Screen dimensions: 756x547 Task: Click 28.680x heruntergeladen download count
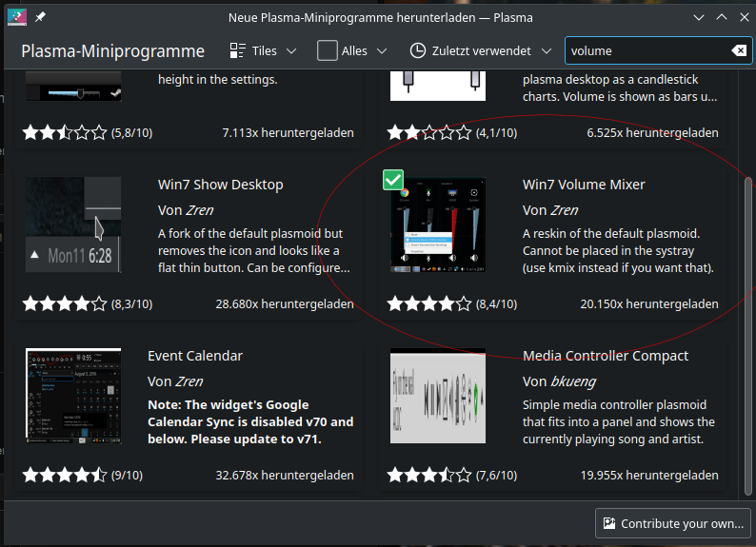point(285,303)
